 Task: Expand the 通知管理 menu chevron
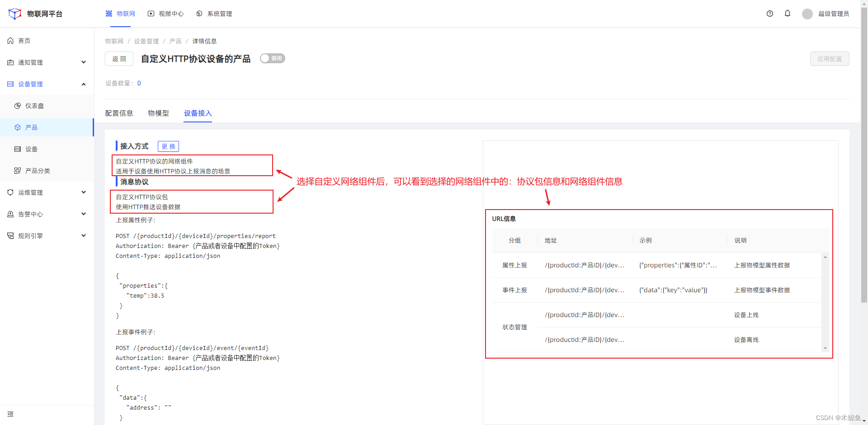pyautogui.click(x=84, y=62)
